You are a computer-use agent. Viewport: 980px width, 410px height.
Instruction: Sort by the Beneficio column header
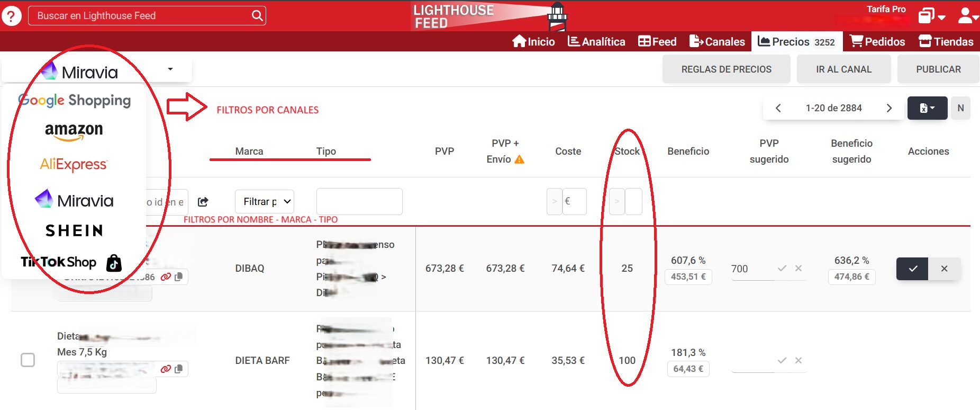[x=688, y=151]
